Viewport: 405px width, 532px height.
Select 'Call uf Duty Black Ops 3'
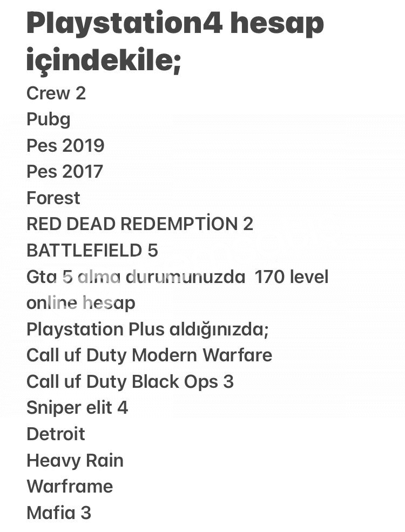[130, 382]
